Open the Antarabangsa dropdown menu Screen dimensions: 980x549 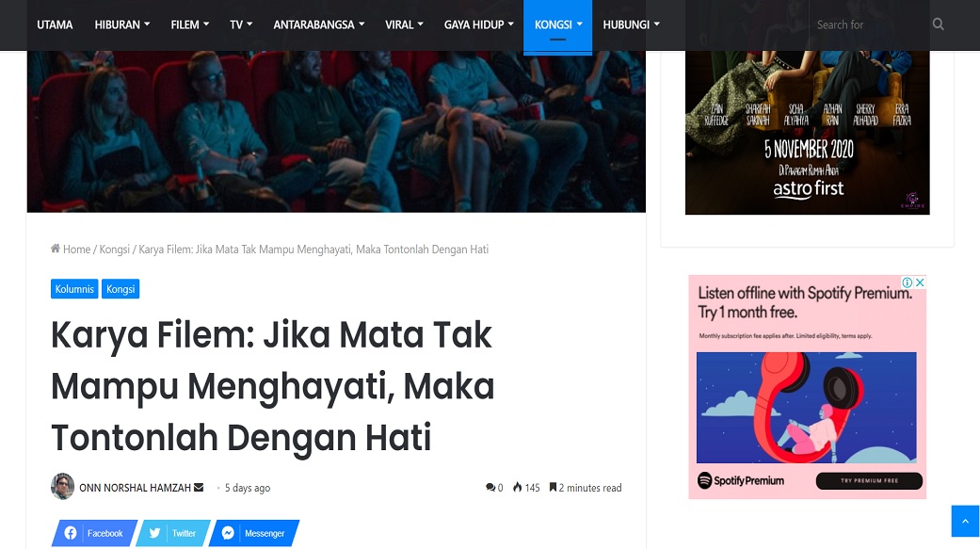tap(319, 24)
